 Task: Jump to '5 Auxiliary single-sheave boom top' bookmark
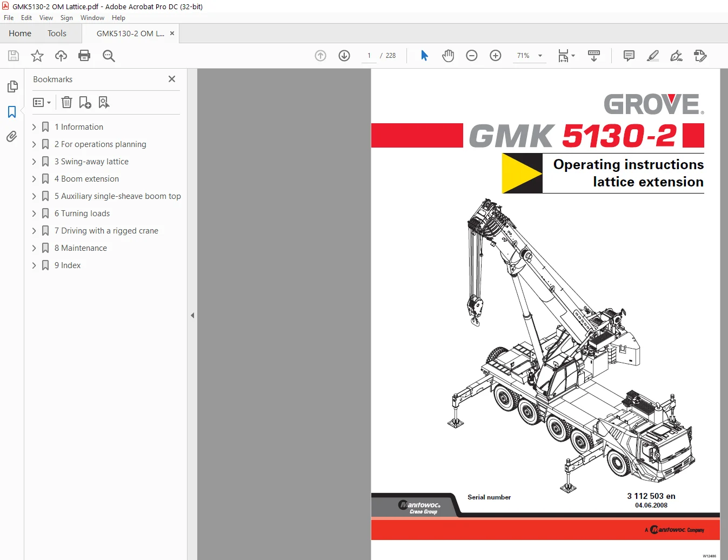118,196
